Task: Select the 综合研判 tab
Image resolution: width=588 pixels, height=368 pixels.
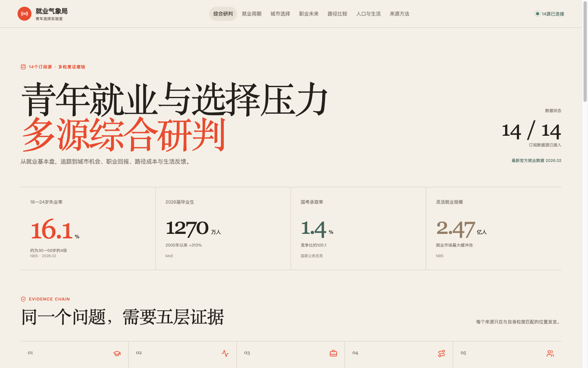Action: tap(223, 13)
